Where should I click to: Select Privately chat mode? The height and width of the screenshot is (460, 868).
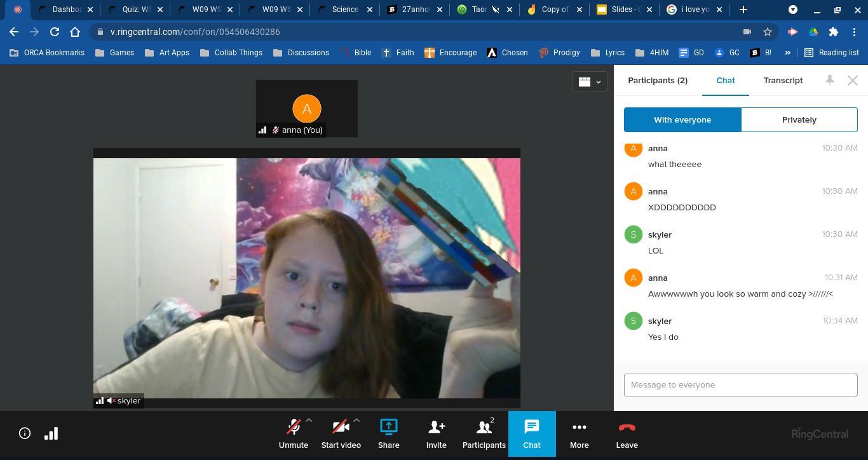tap(799, 119)
